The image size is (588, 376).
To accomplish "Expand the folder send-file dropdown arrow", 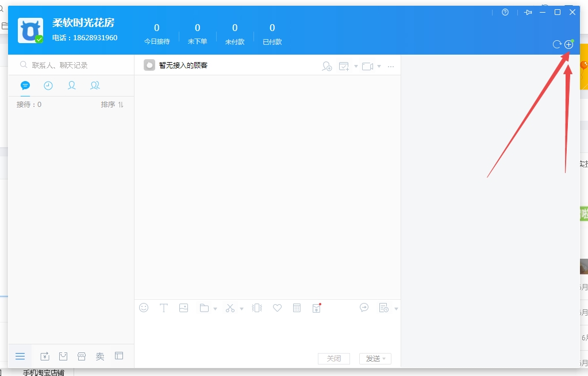I will point(215,309).
